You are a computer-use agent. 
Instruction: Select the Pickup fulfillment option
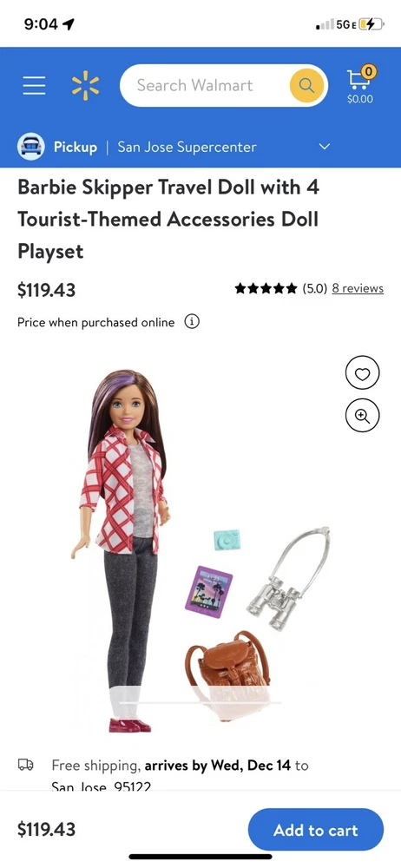pos(76,148)
